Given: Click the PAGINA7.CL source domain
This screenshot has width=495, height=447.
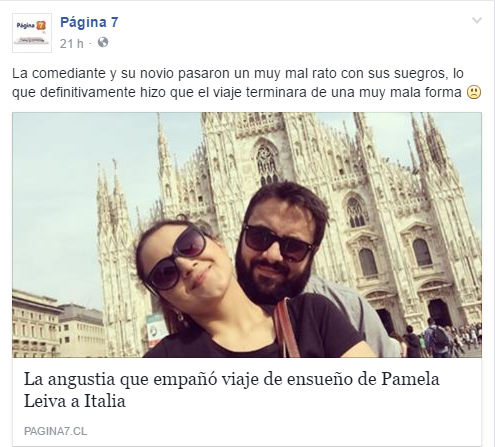Looking at the screenshot, I should 55,431.
